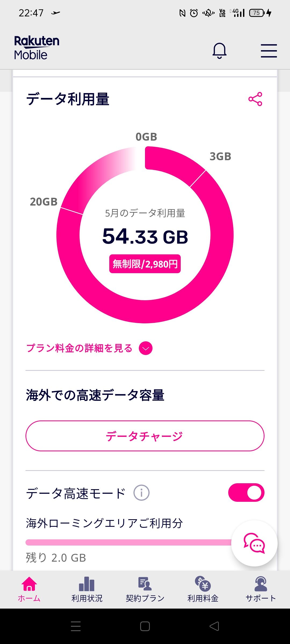
Task: Tap the Android home square button
Action: (x=145, y=626)
